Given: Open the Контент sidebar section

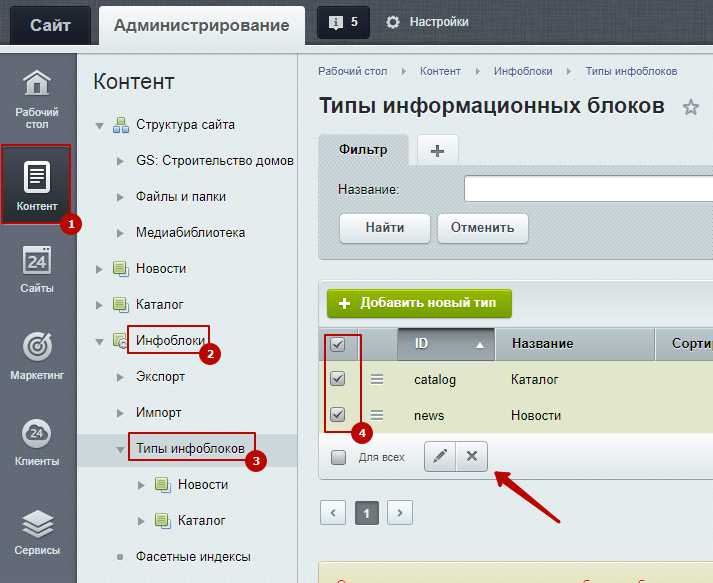Looking at the screenshot, I should 36,185.
